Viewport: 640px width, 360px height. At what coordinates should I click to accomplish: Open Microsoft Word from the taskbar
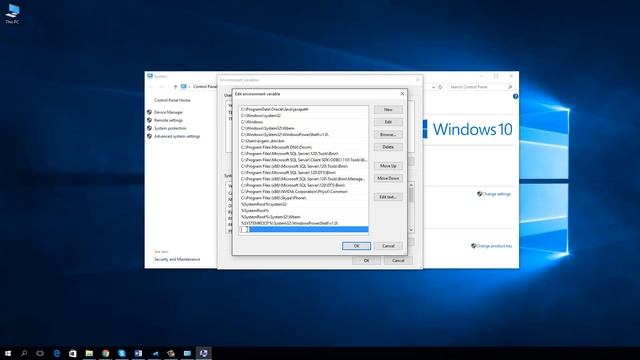click(138, 353)
